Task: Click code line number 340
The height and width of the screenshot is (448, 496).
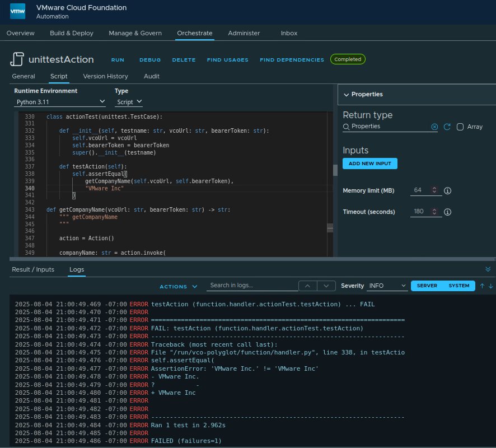Action: pyautogui.click(x=30, y=188)
